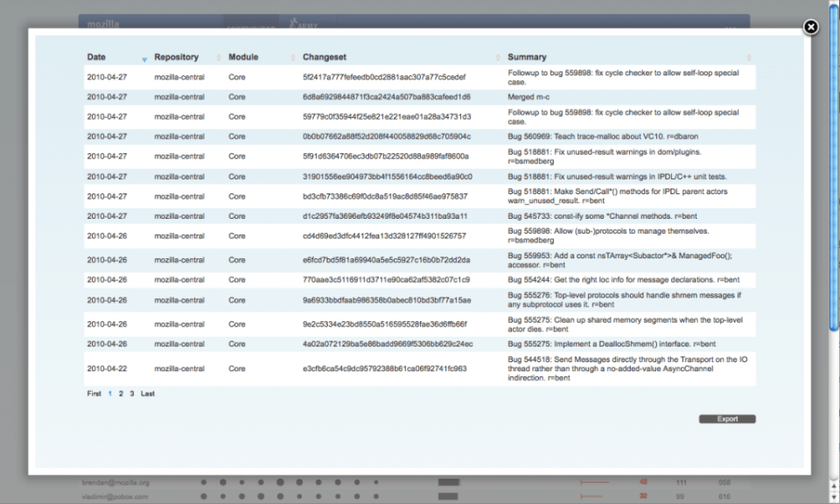Screen dimensions: 840x504
Task: Click the Summary column sort arrows
Action: tap(749, 58)
